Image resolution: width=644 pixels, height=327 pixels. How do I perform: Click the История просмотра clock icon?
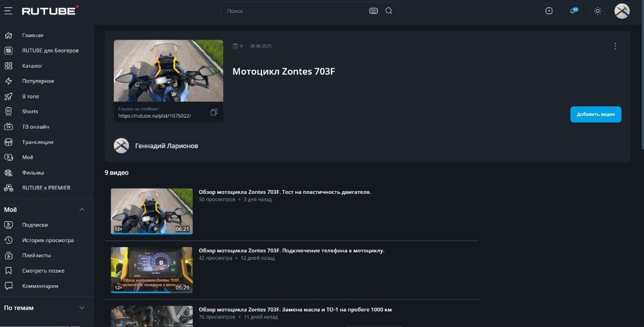[8, 241]
